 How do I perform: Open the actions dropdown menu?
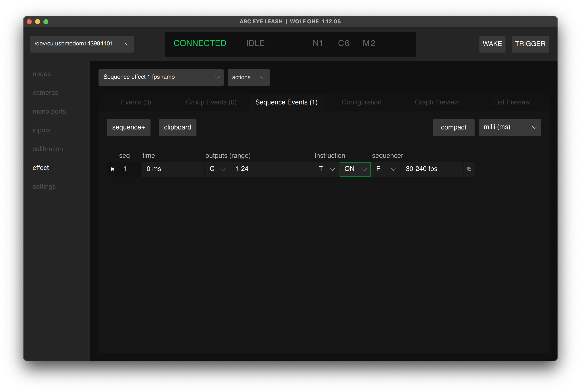(248, 77)
